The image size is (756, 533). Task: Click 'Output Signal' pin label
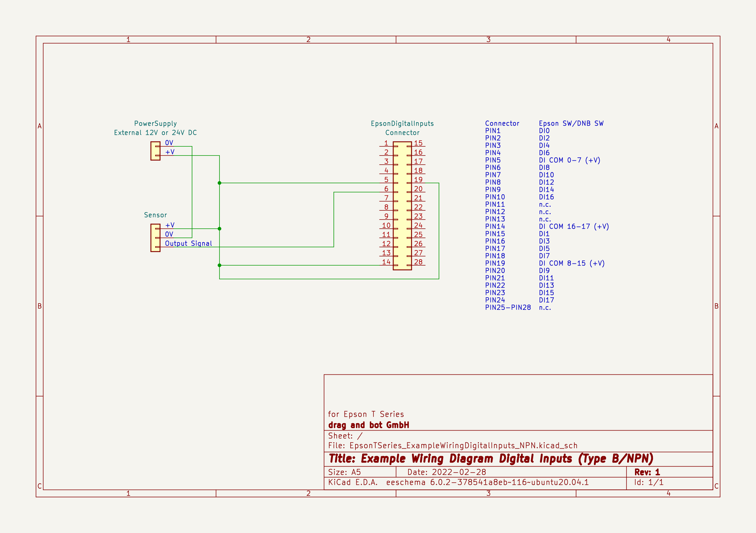point(188,243)
